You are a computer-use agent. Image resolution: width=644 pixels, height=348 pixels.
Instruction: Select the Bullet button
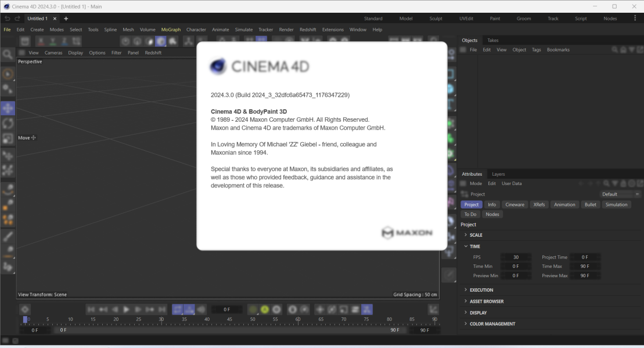click(x=590, y=204)
